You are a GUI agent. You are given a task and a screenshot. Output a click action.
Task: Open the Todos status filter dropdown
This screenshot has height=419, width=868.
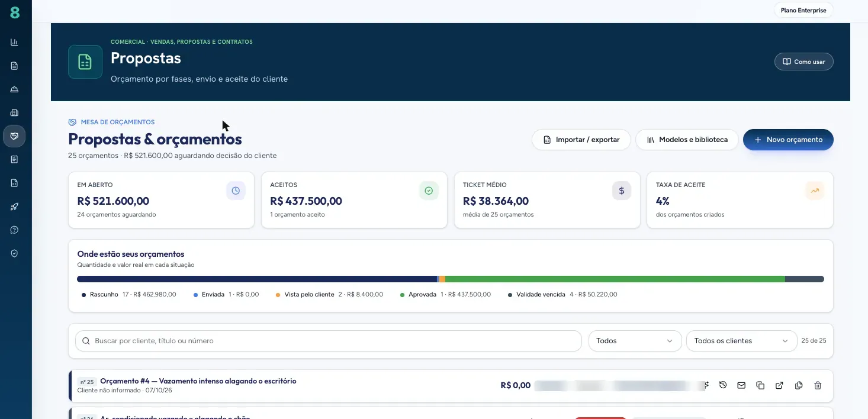tap(635, 341)
